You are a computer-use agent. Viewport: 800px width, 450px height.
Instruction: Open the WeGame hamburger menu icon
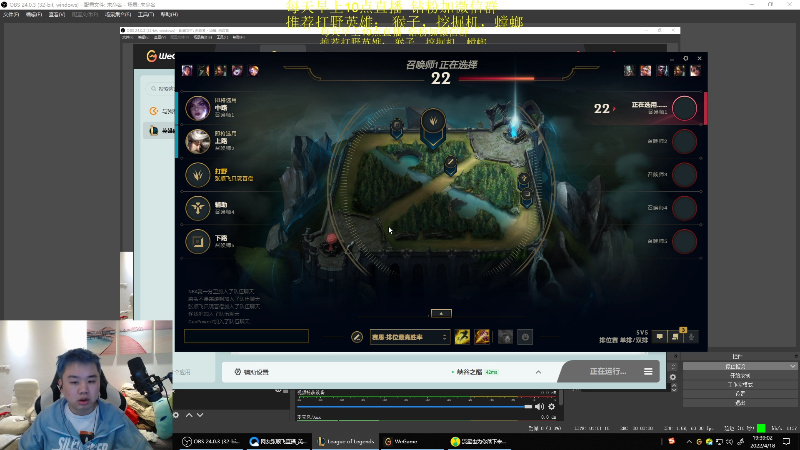[x=648, y=371]
